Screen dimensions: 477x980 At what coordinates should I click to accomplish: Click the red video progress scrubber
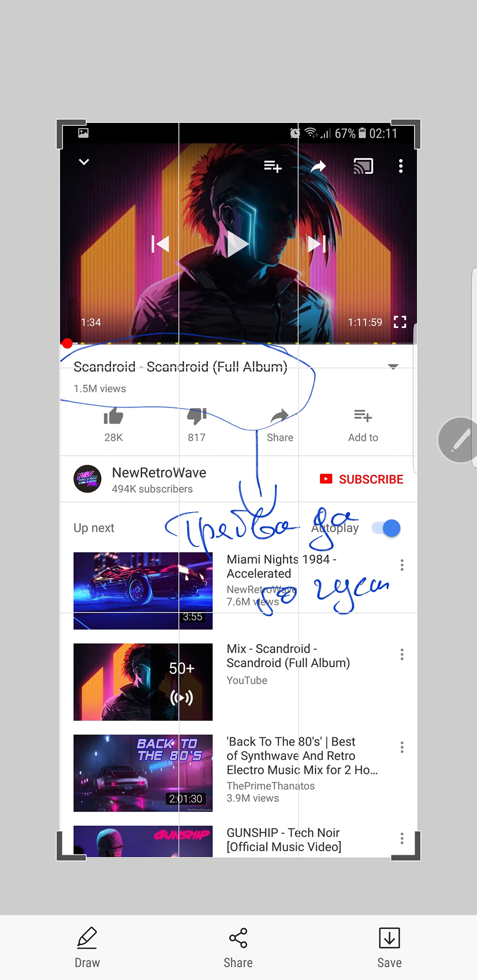point(67,343)
